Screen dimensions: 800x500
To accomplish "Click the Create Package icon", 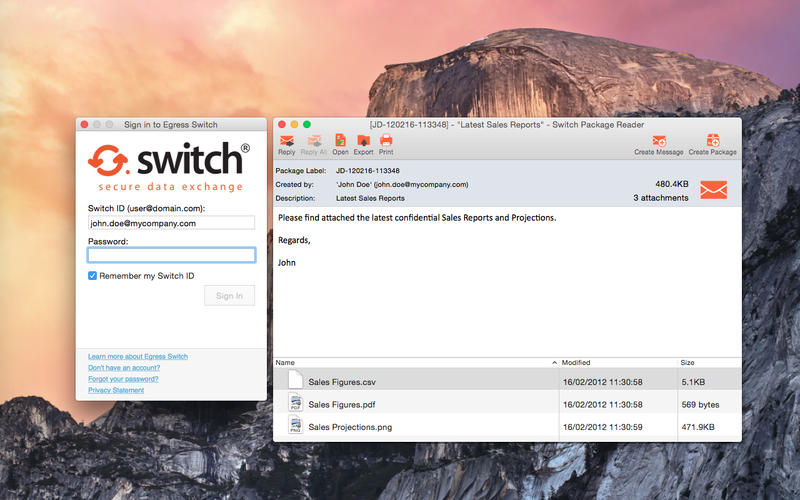I will pyautogui.click(x=712, y=141).
